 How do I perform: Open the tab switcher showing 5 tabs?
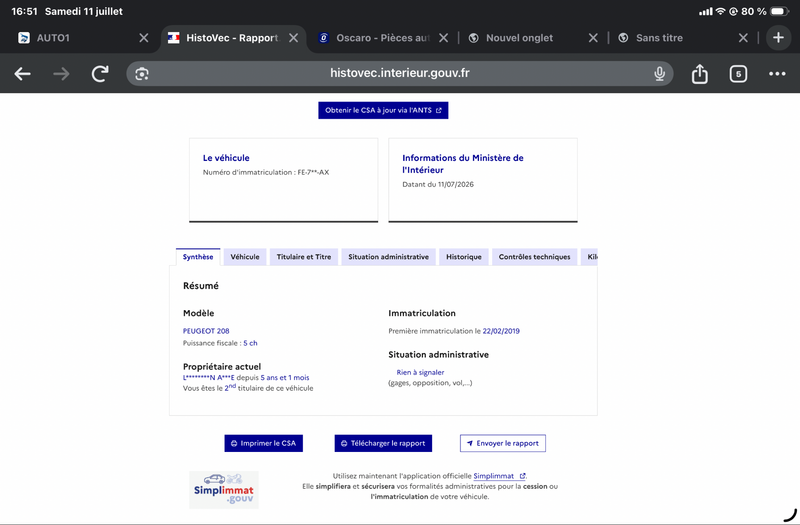point(738,74)
